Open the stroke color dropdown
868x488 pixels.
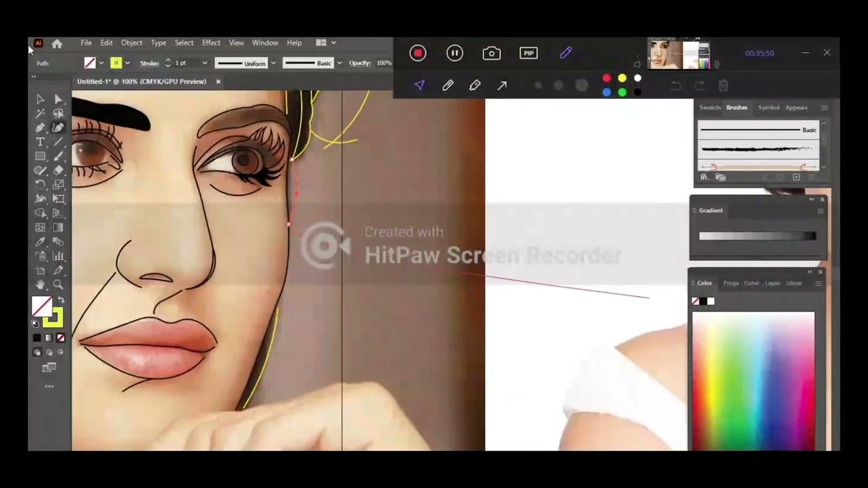click(x=127, y=63)
